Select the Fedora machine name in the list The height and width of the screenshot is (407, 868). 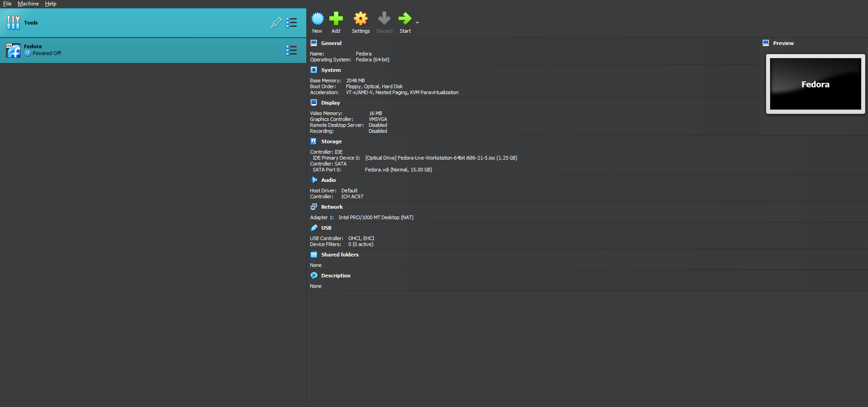(33, 46)
